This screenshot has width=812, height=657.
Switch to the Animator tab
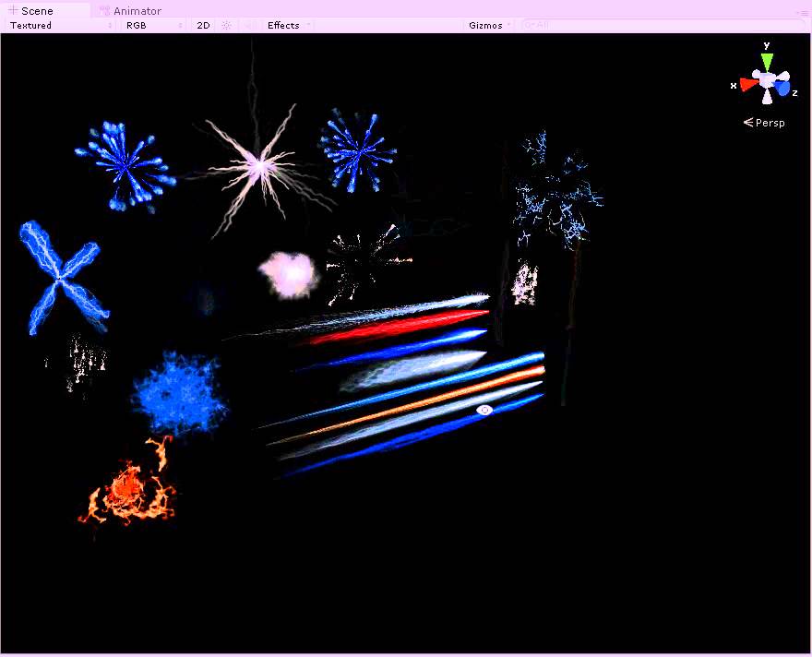click(x=130, y=10)
